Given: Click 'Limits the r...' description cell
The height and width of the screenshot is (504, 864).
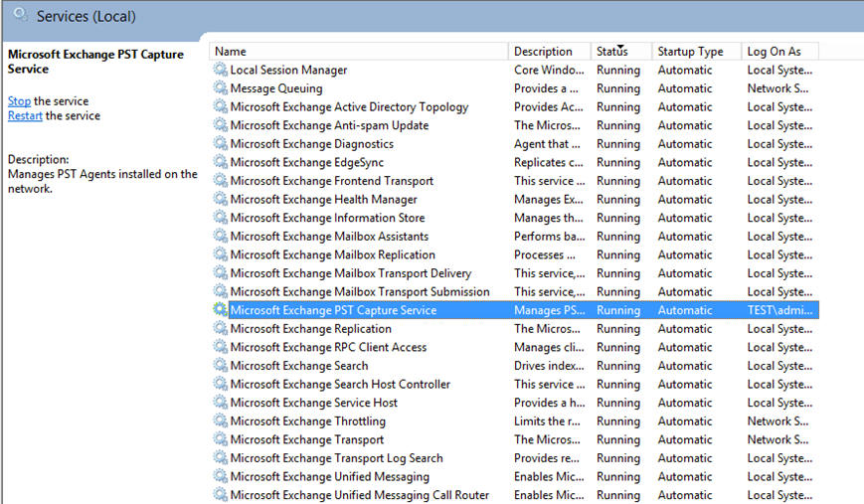Looking at the screenshot, I should [547, 420].
